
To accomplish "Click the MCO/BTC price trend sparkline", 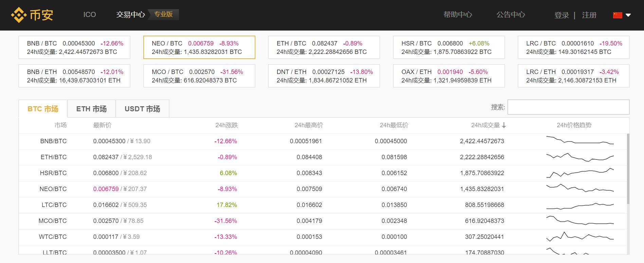I will pos(580,221).
